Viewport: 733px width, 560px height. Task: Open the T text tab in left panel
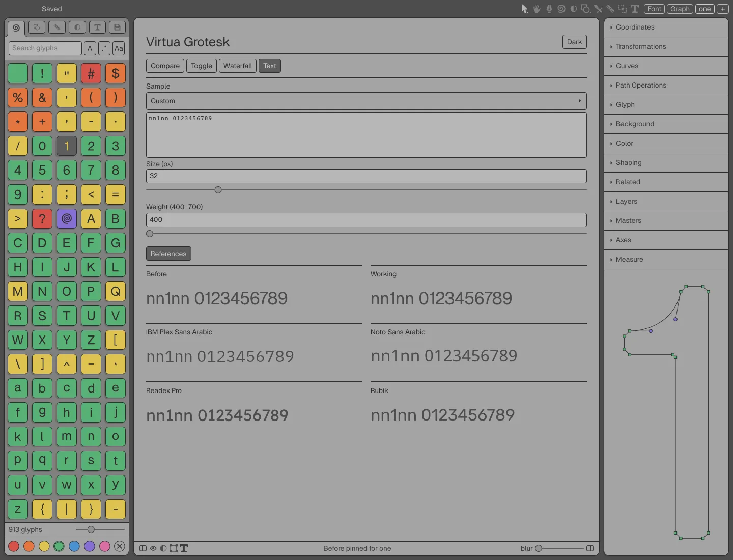pos(97,27)
